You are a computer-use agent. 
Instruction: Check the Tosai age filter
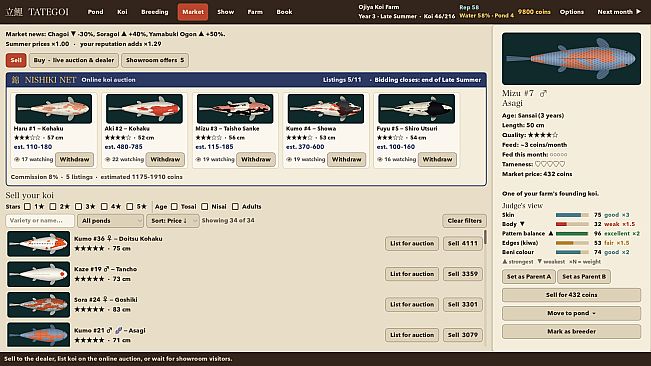[174, 207]
